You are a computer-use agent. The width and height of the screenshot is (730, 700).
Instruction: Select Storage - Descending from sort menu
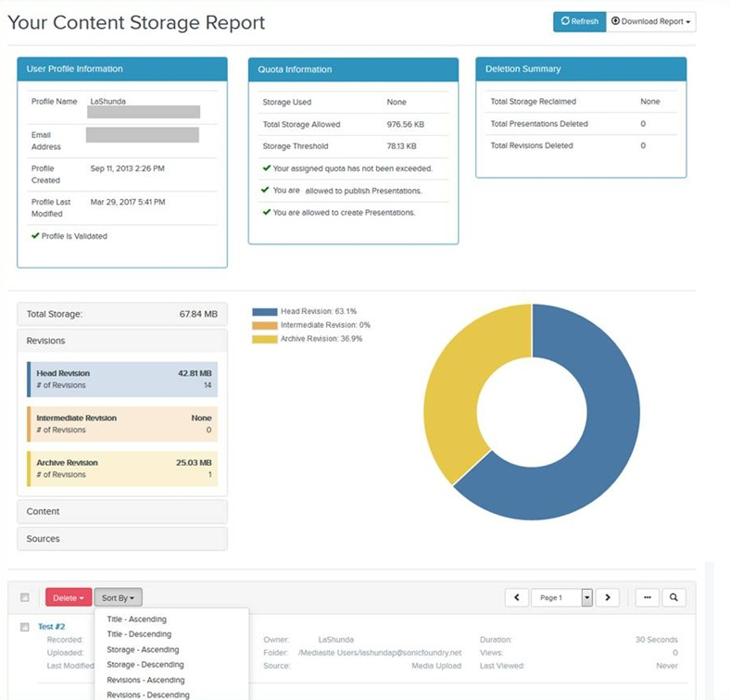(144, 665)
